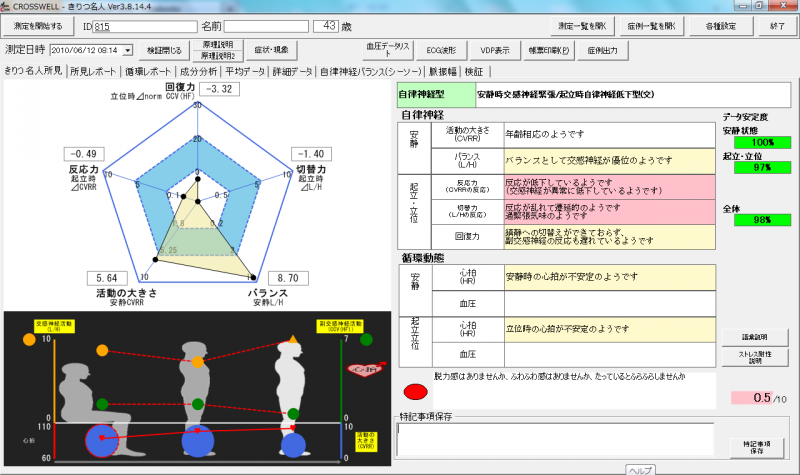
Task: Open the 測定日時 date dropdown
Action: [x=128, y=49]
